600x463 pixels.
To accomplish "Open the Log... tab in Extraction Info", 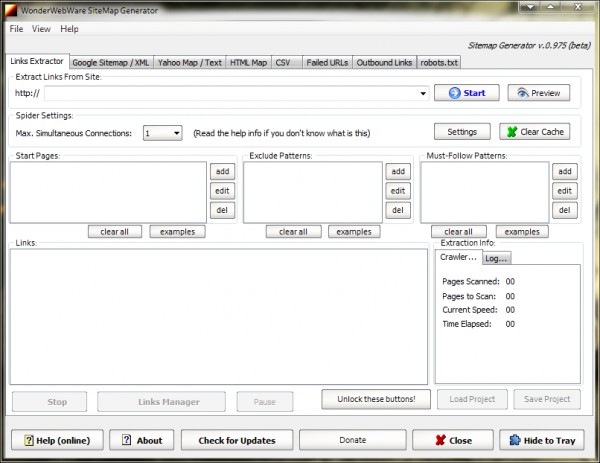I will [x=496, y=258].
